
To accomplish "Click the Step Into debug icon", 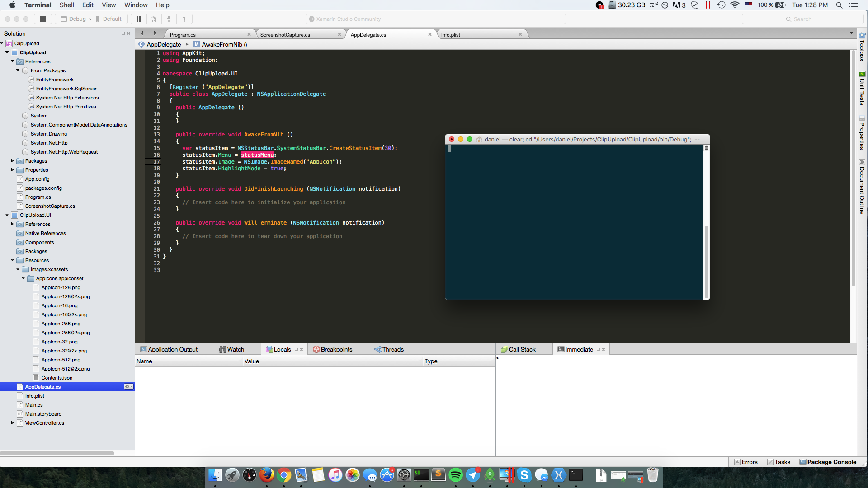I will 169,19.
